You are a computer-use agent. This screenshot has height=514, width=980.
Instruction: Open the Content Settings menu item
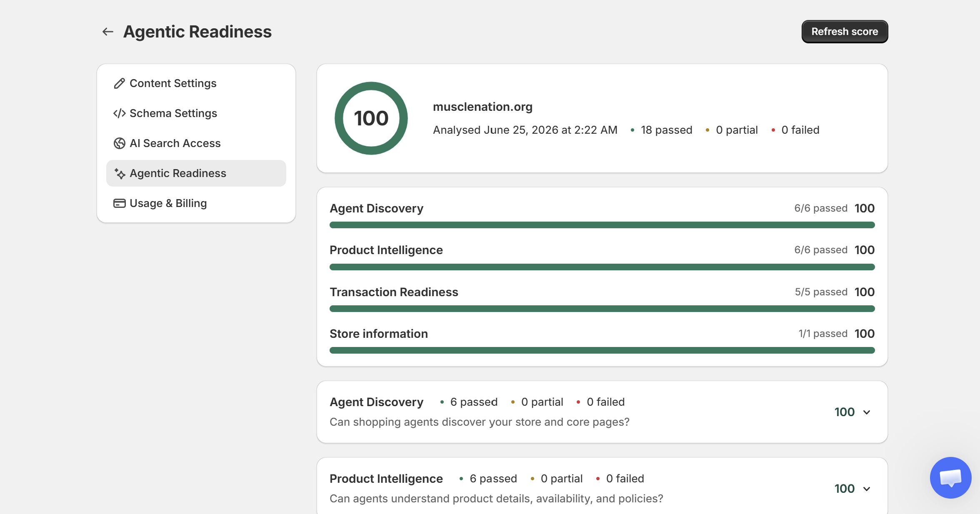pos(196,83)
